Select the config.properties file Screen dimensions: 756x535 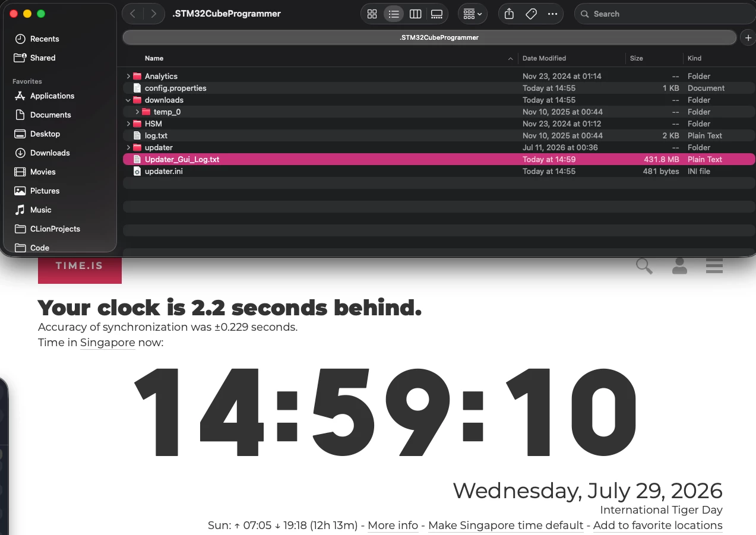coord(439,88)
